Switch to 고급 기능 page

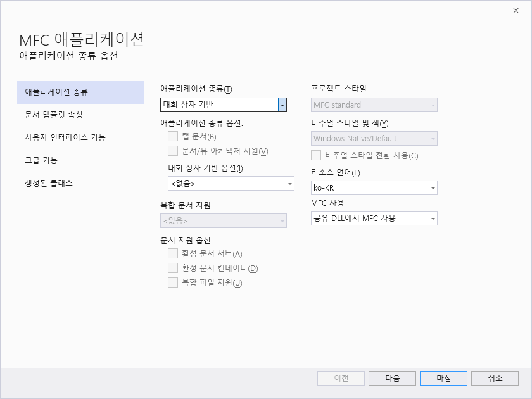click(80, 160)
